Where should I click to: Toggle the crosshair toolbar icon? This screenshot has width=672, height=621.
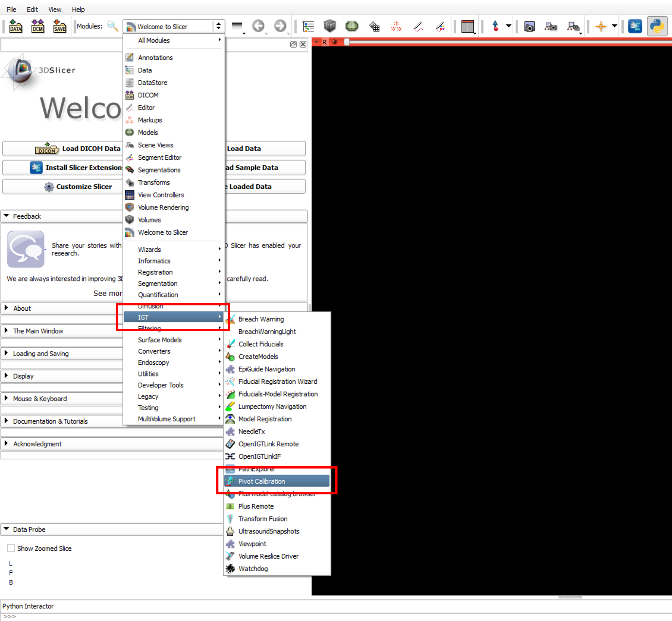[601, 26]
